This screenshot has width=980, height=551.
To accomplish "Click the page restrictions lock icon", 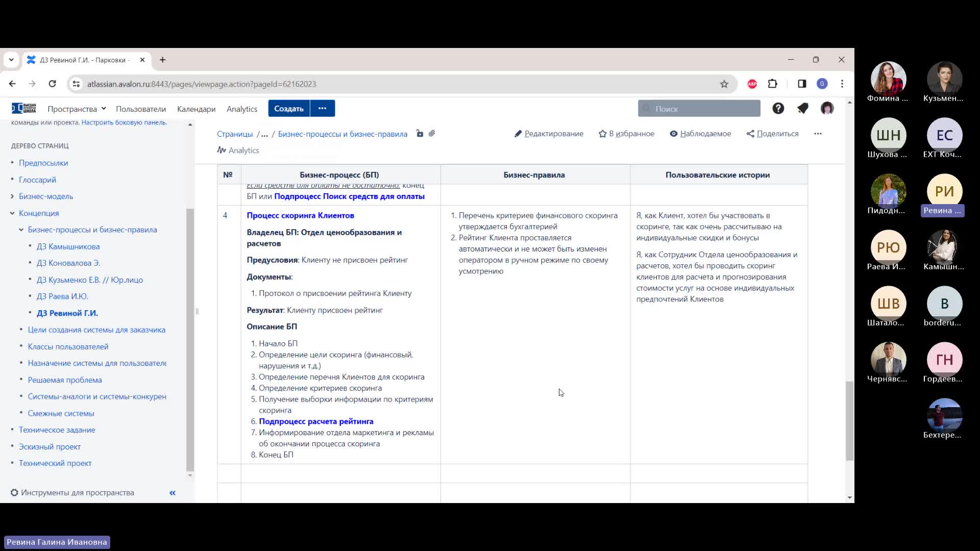I will [x=420, y=134].
